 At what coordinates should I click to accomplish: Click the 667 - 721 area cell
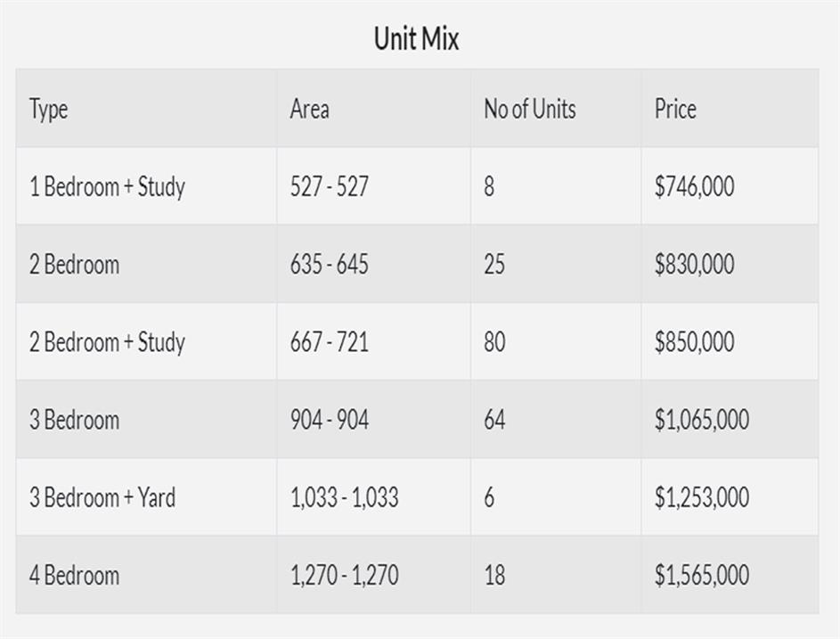click(329, 342)
